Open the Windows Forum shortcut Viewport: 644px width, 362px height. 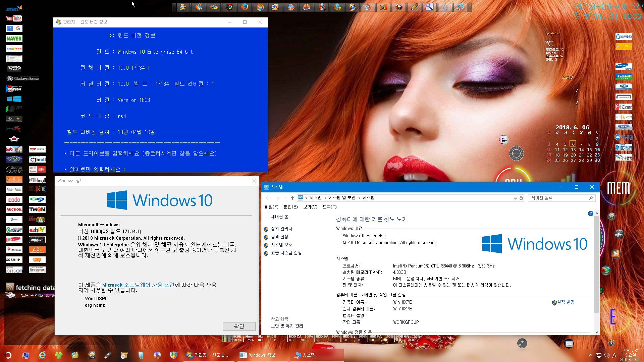click(23, 79)
